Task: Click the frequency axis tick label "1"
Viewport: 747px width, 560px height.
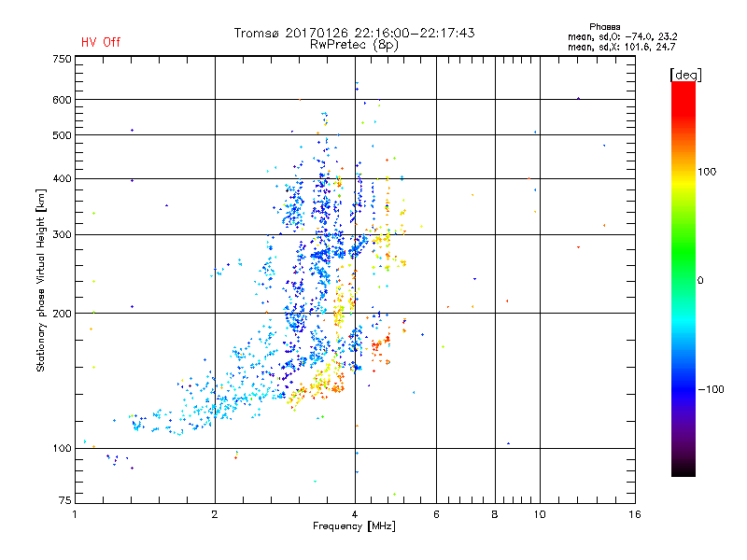Action: click(75, 514)
